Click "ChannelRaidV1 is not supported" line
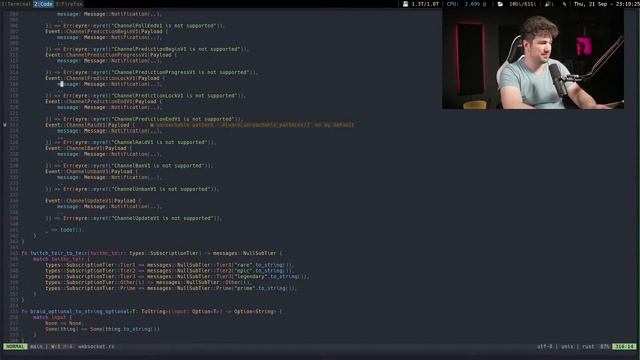The height and width of the screenshot is (360, 640). tap(131, 142)
